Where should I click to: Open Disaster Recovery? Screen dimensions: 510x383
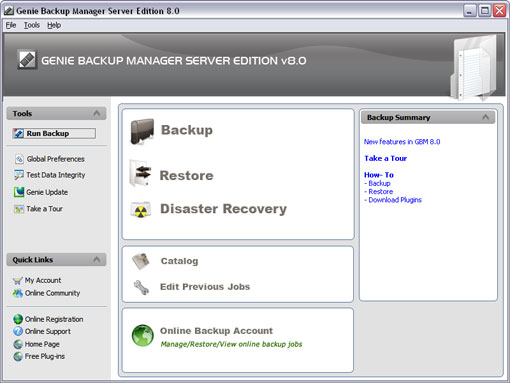point(223,209)
